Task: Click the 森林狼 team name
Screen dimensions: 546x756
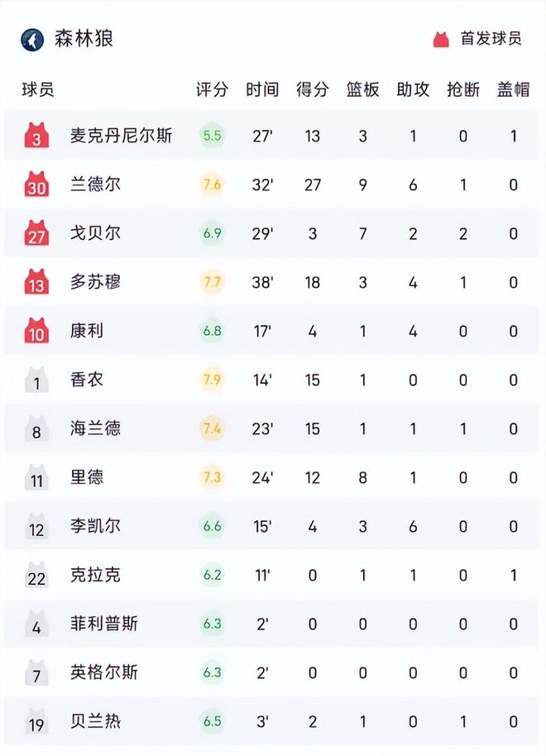Action: pyautogui.click(x=84, y=39)
